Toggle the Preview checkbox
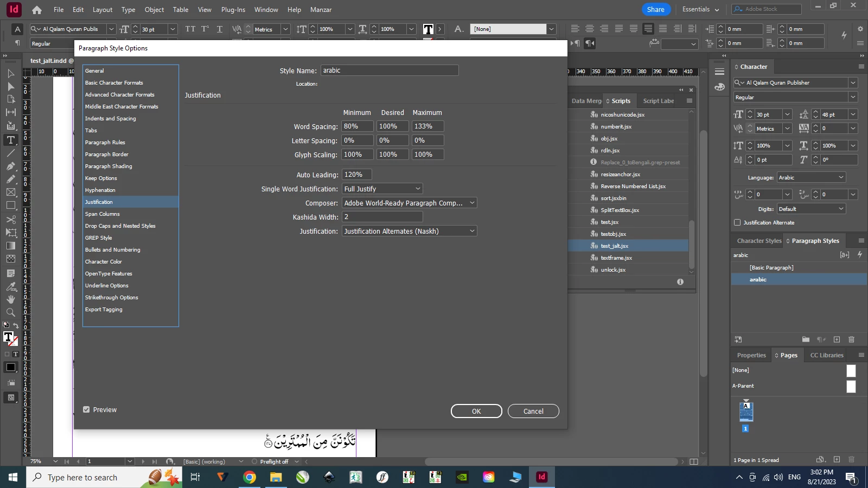Image resolution: width=868 pixels, height=488 pixels. [86, 410]
